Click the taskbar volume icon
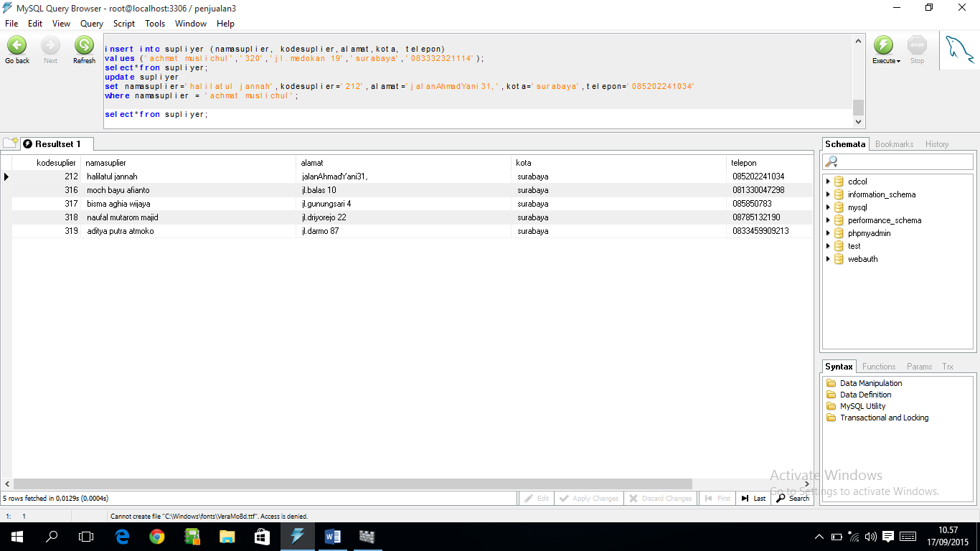The image size is (980, 551). click(870, 536)
